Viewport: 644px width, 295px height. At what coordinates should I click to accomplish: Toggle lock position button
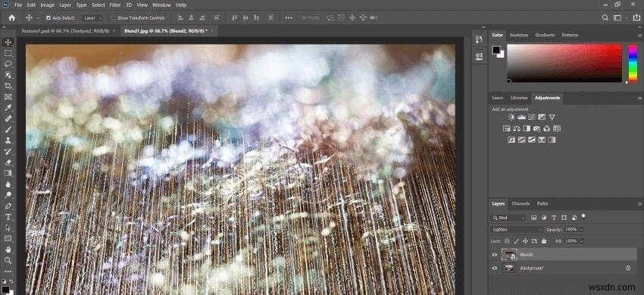pos(525,241)
